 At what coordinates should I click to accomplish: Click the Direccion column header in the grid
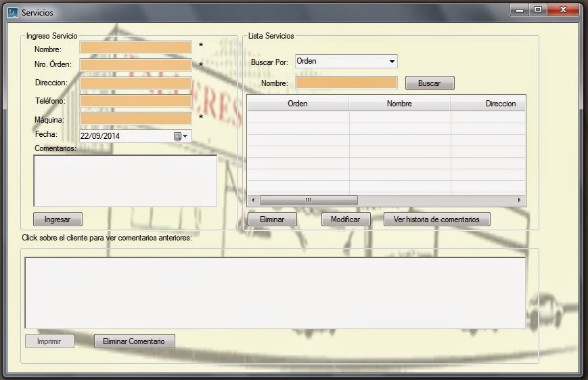click(x=500, y=104)
